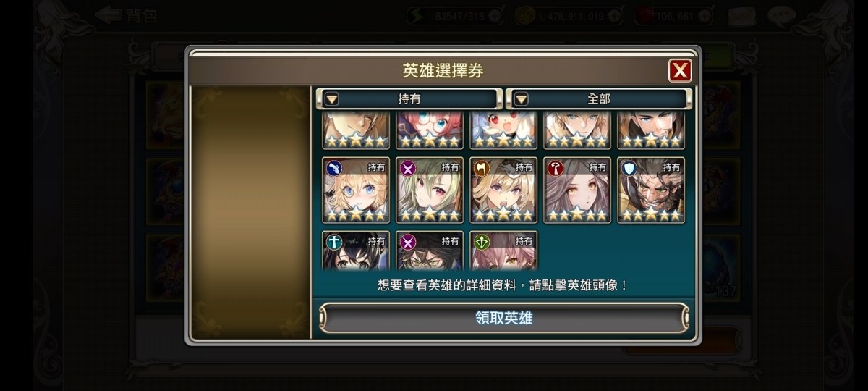868x391 pixels.
Task: Select the white-haired red-eyed hero portrait
Action: coord(503,130)
